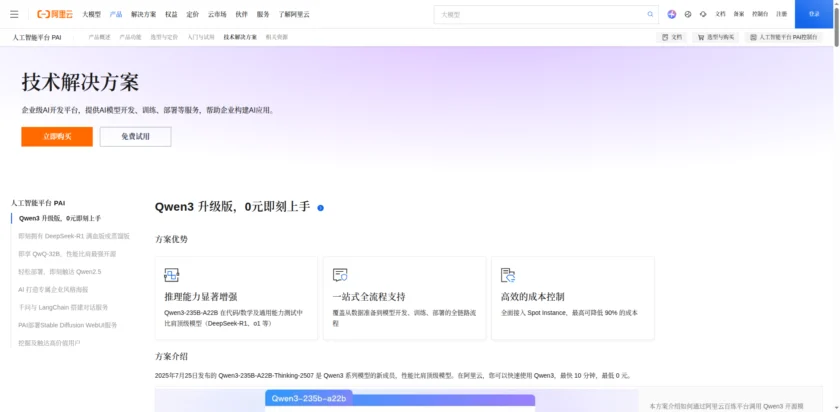Screen dimensions: 840x412
Task: Open 解决方案 in top navigation
Action: (144, 14)
